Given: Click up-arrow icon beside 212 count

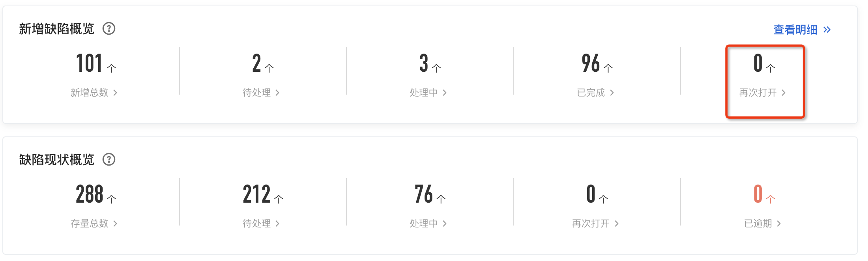Looking at the screenshot, I should point(279,199).
